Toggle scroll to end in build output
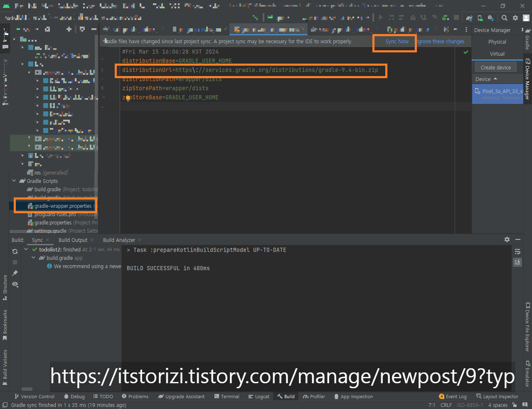This screenshot has height=409, width=532. 517,262
